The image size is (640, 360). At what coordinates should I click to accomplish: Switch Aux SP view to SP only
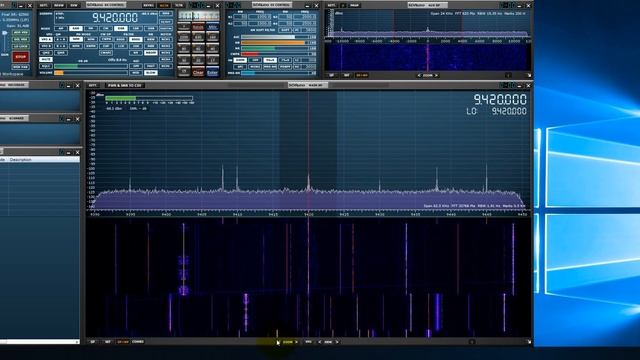[331, 75]
